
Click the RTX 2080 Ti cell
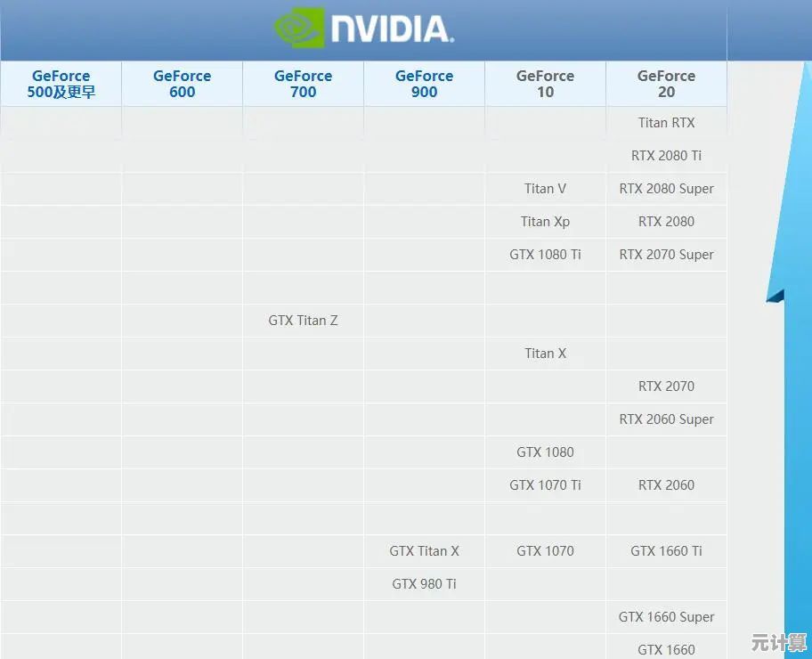(x=666, y=156)
